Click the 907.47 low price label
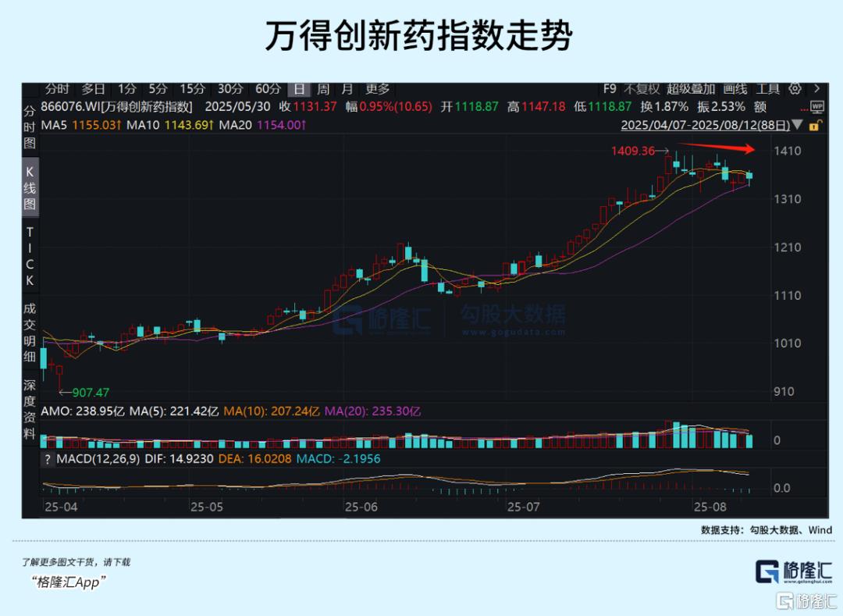Screen dimensions: 843x616 [91, 393]
